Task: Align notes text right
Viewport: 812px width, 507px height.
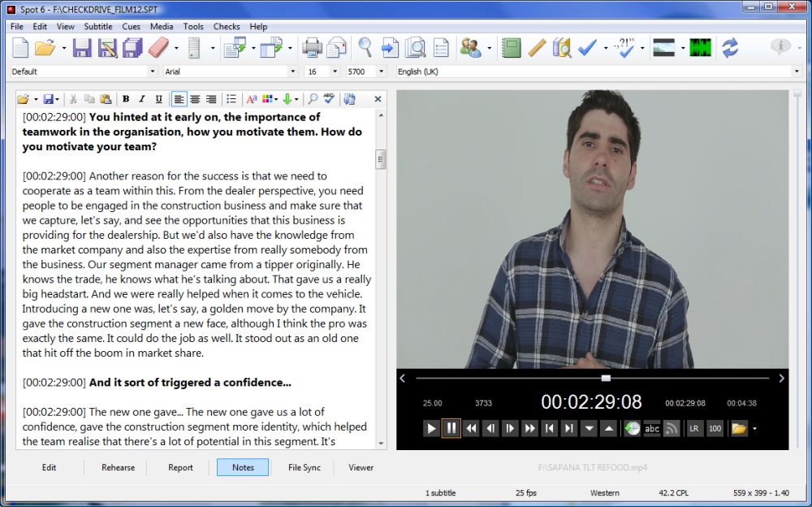Action: (x=211, y=98)
